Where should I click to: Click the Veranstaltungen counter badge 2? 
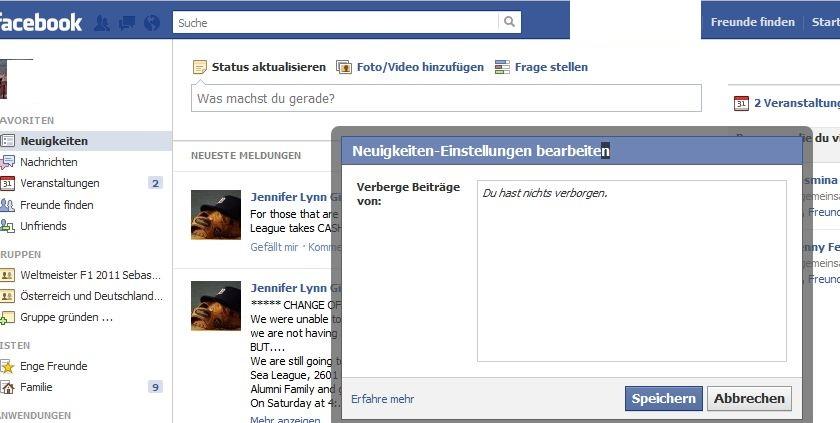[155, 184]
